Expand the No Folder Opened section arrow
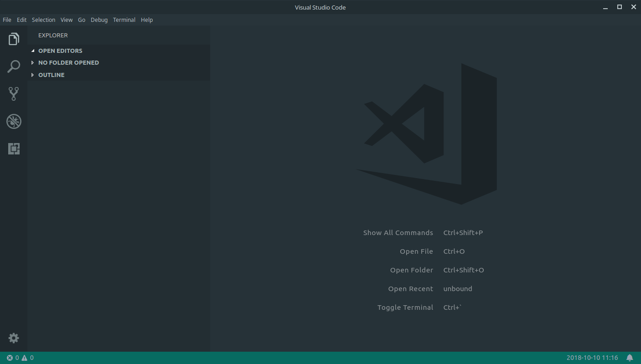The width and height of the screenshot is (641, 364). [x=33, y=62]
